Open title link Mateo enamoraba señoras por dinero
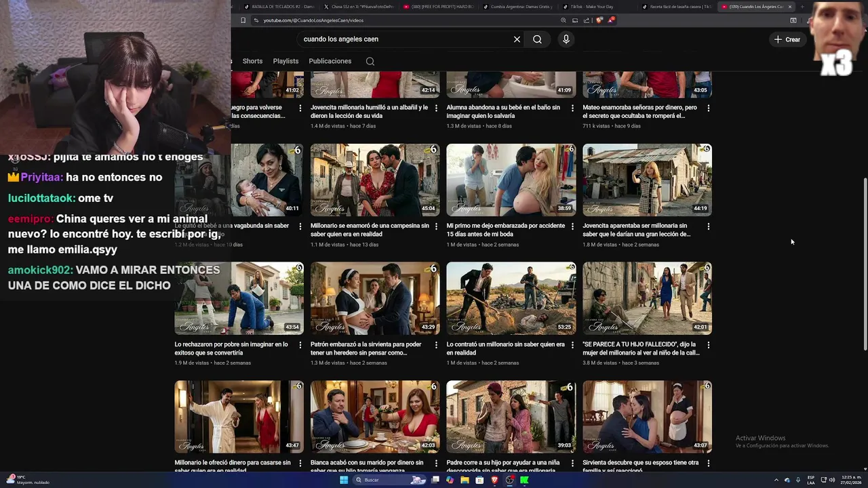 coord(639,112)
